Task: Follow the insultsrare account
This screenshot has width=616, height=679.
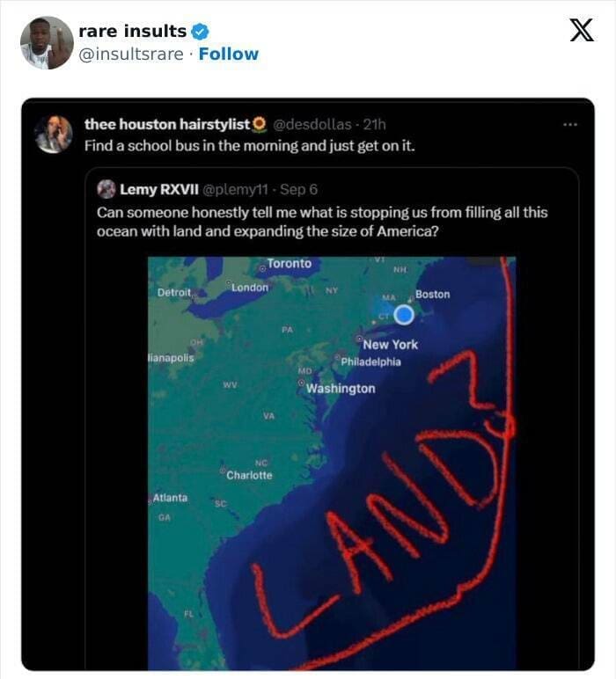Action: coord(229,54)
